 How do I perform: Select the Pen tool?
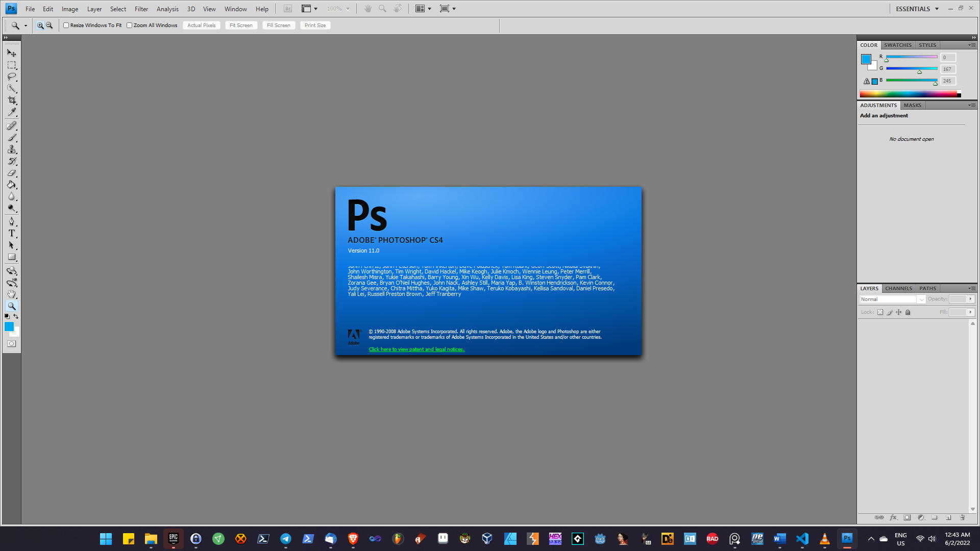coord(12,221)
